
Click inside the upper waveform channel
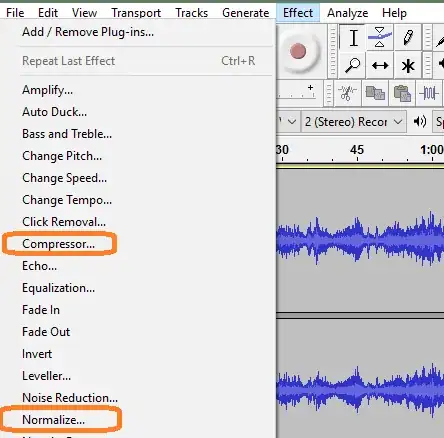tap(360, 240)
